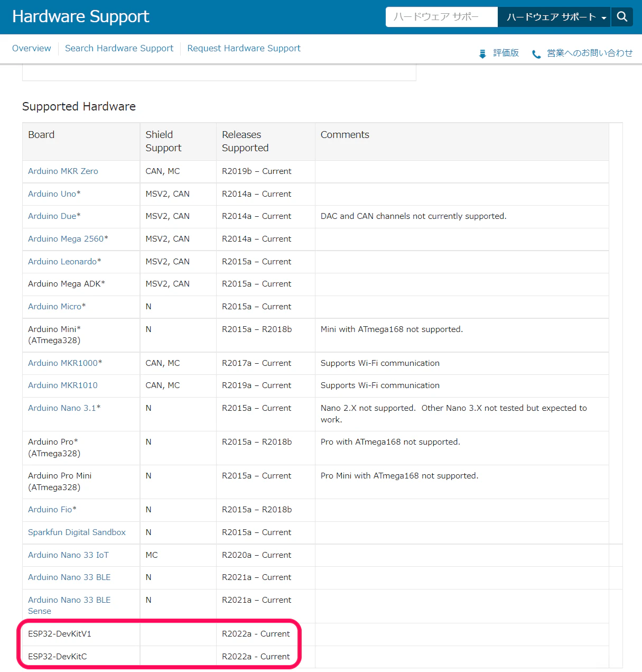
Task: Open the Arduino MKR1000 link
Action: pos(63,363)
